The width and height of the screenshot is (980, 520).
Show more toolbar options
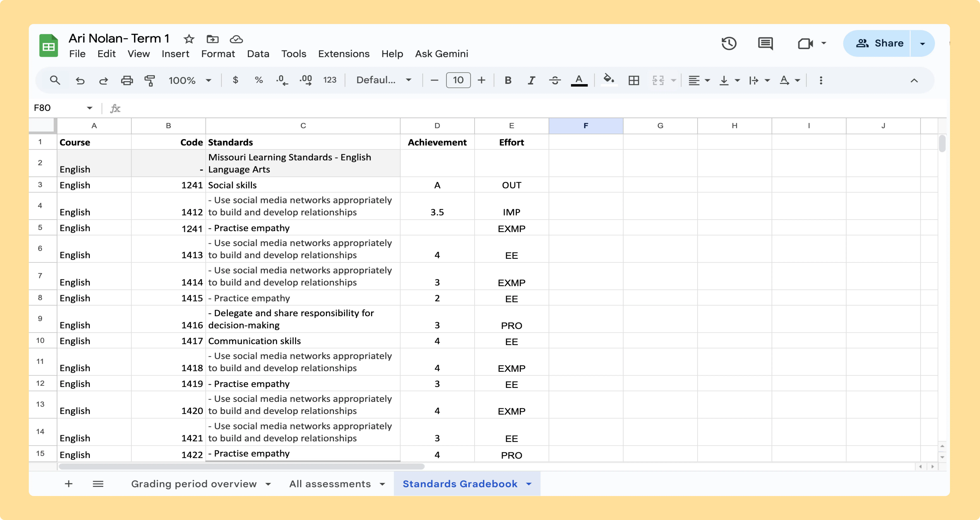821,80
